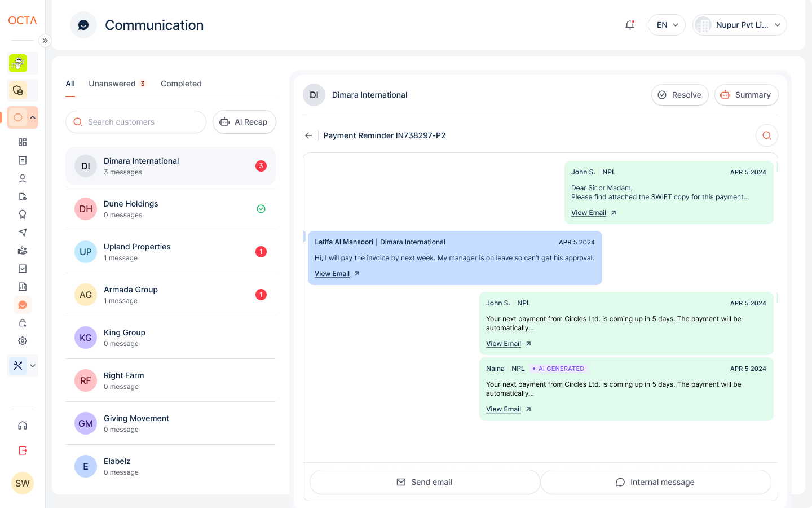
Task: Collapse the orange circle sidebar section chevron
Action: pyautogui.click(x=33, y=117)
